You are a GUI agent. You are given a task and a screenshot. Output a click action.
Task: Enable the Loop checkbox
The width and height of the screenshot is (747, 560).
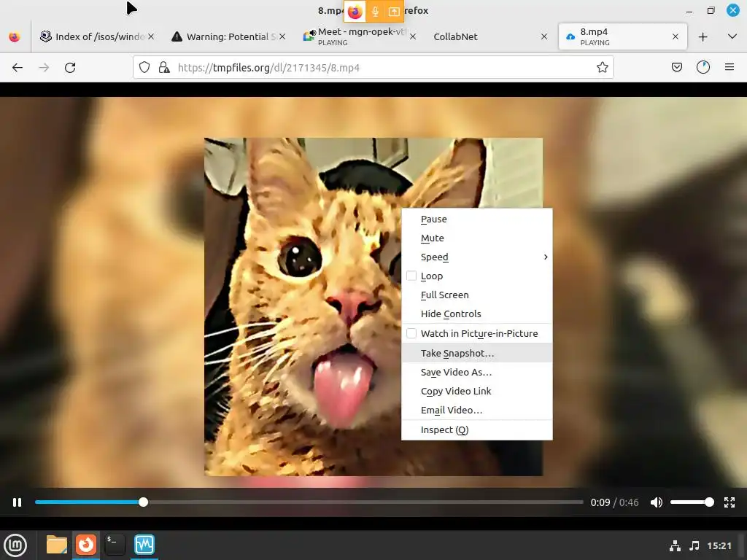pyautogui.click(x=411, y=276)
